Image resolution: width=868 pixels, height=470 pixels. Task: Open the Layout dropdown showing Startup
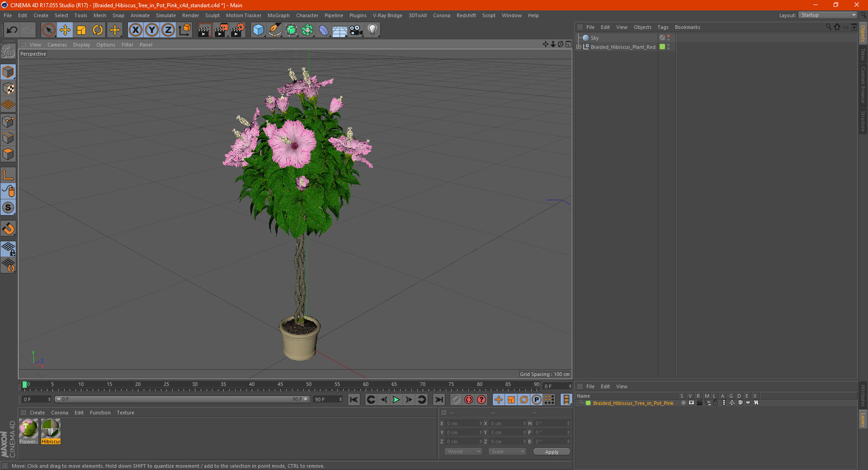click(x=828, y=15)
